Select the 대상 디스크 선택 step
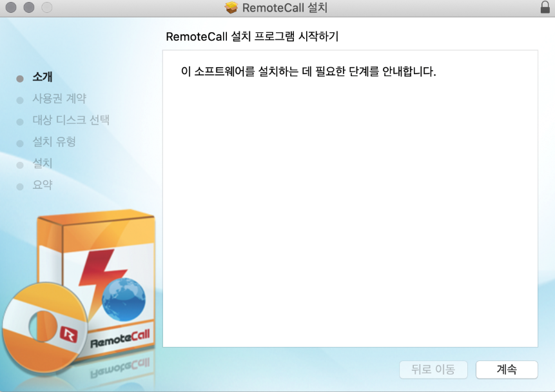 (x=71, y=120)
